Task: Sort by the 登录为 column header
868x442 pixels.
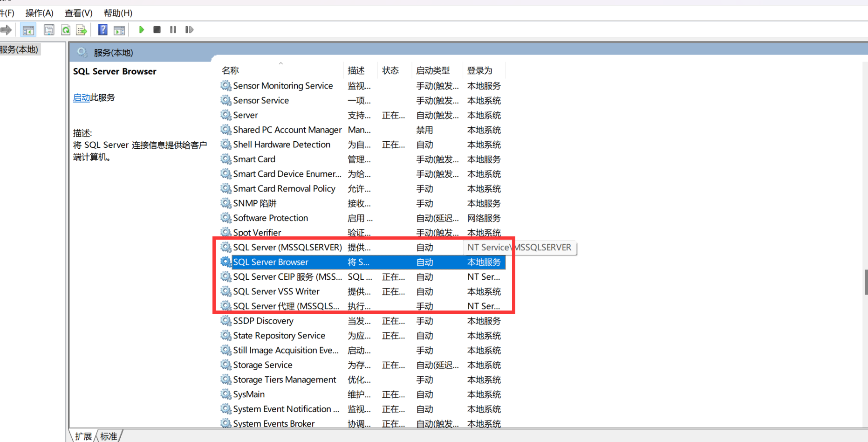Action: (484, 70)
